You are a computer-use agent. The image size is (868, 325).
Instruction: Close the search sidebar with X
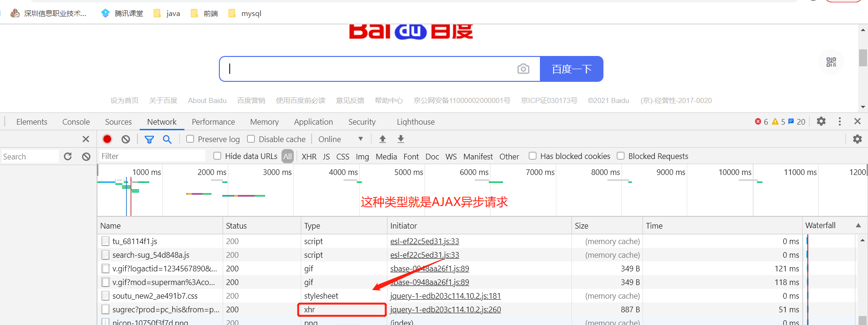coord(86,139)
